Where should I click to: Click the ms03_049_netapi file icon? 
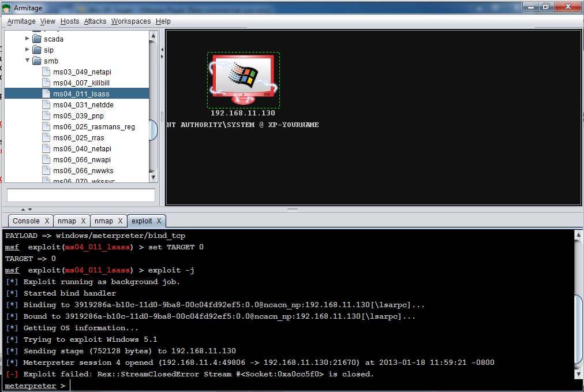coord(46,72)
